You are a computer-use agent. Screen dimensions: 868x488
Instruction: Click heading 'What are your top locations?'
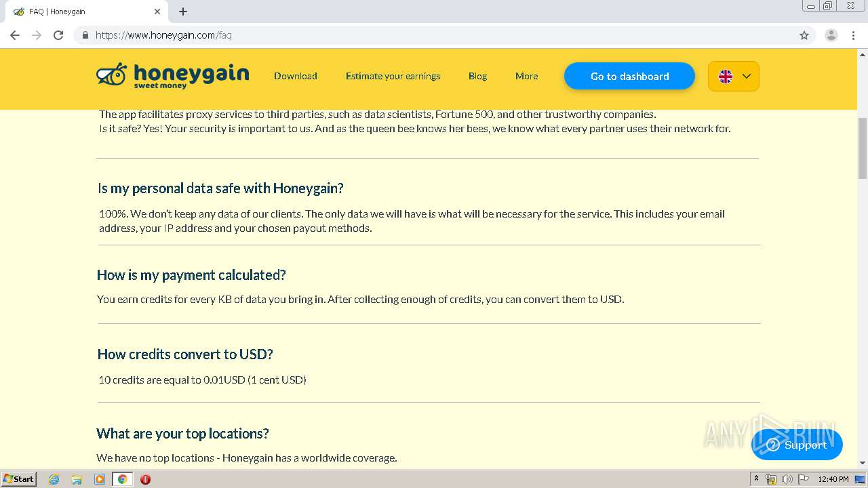182,433
